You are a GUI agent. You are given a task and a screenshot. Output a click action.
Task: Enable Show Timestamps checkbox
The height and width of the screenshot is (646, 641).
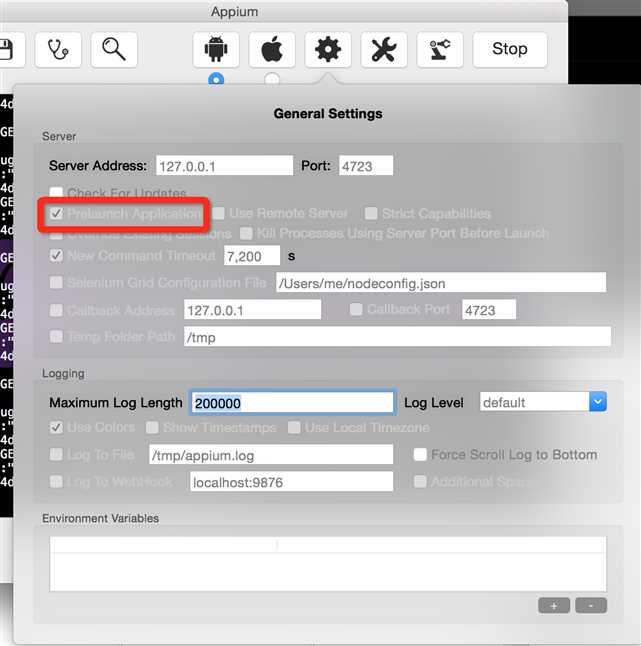click(x=152, y=428)
